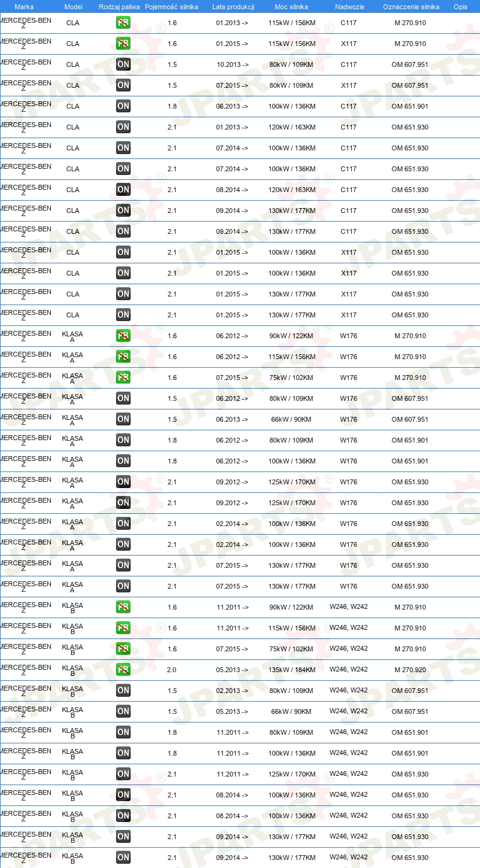Click PB icon in Klasa B 90kW / 122KM row
This screenshot has height=868, width=480.
123,607
